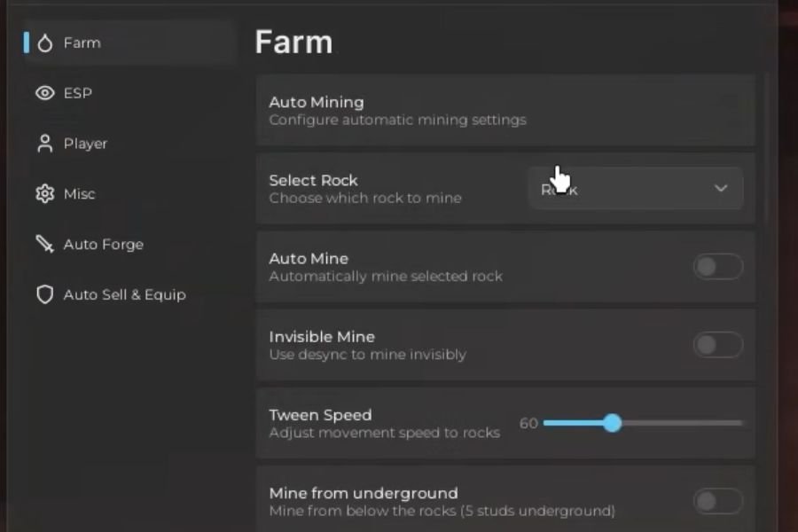
Task: Enable the Auto Mine toggle
Action: (x=717, y=267)
